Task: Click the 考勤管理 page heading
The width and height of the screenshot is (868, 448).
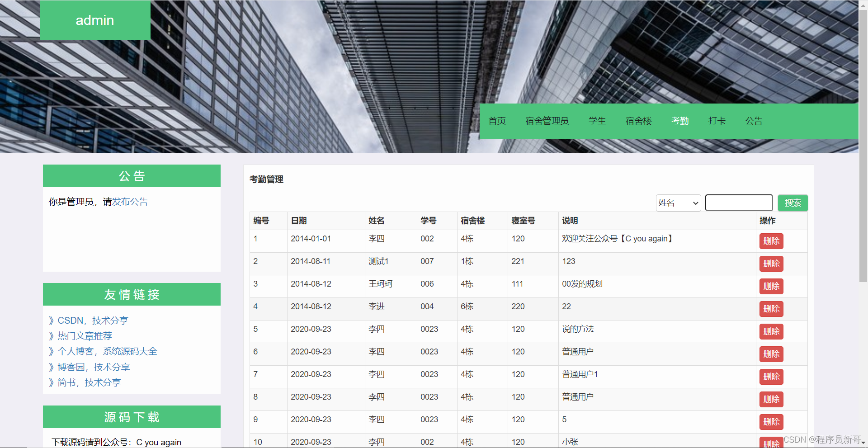Action: pyautogui.click(x=267, y=179)
